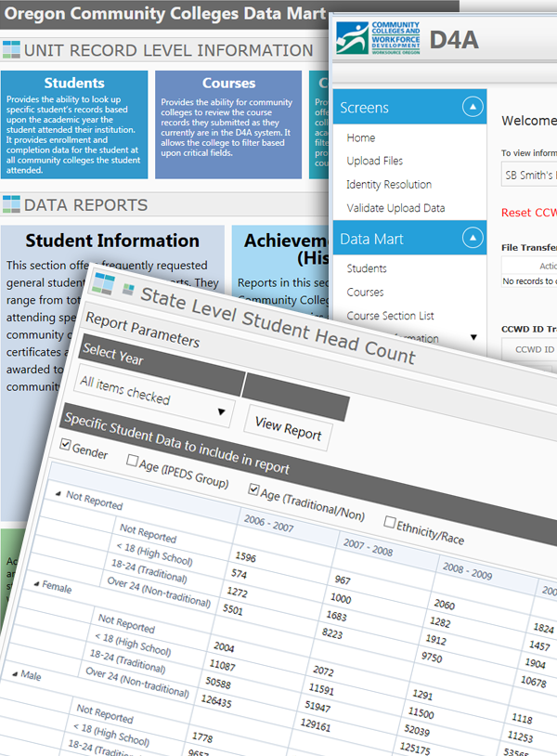The image size is (557, 756).
Task: Open the blue Students tile
Action: click(x=74, y=124)
